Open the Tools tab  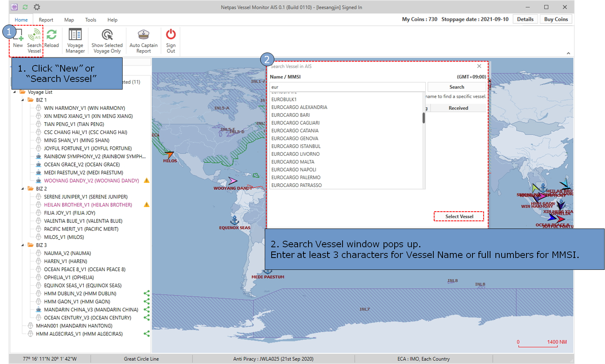click(x=91, y=20)
